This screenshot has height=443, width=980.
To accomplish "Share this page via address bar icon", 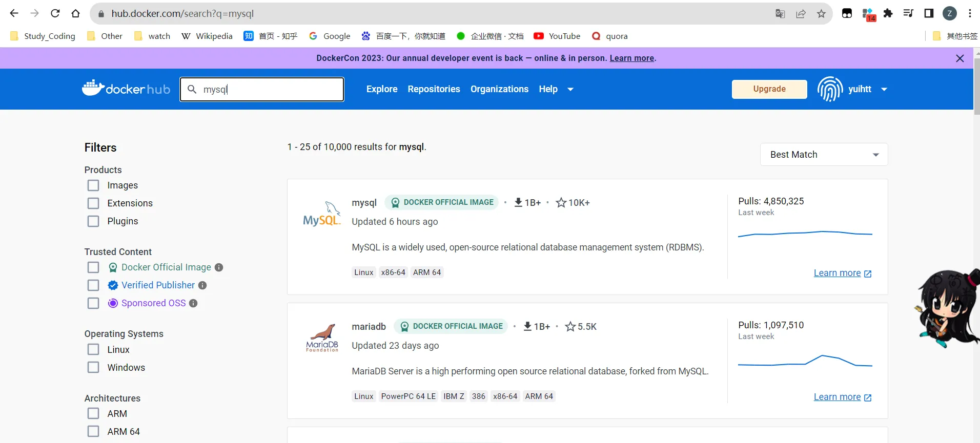I will point(801,14).
